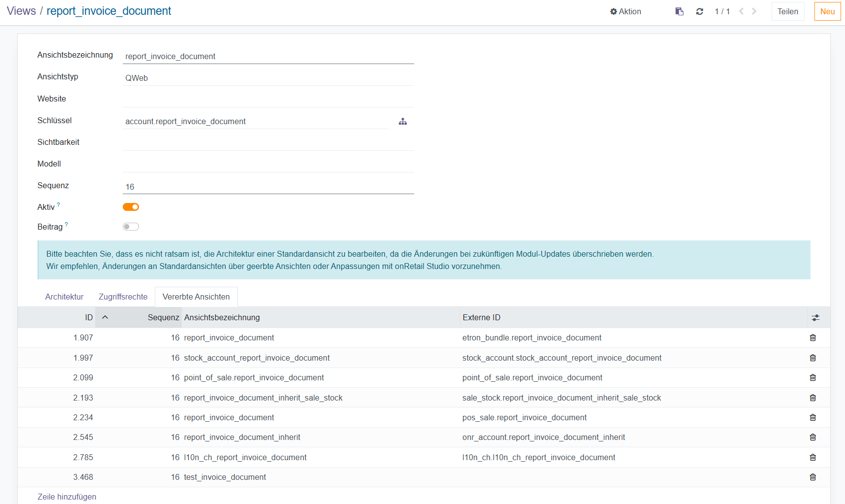Switch to the Architektur tab
845x504 pixels.
pyautogui.click(x=64, y=297)
